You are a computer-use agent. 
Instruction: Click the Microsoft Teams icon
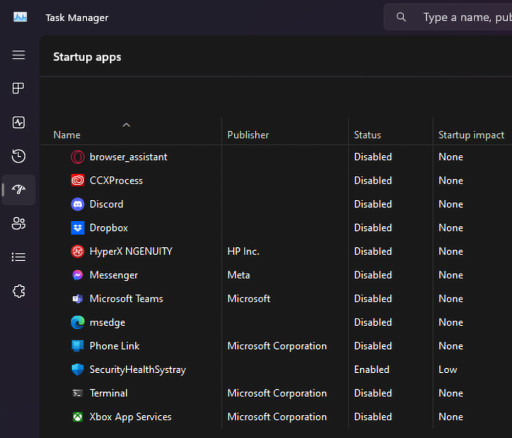point(78,299)
